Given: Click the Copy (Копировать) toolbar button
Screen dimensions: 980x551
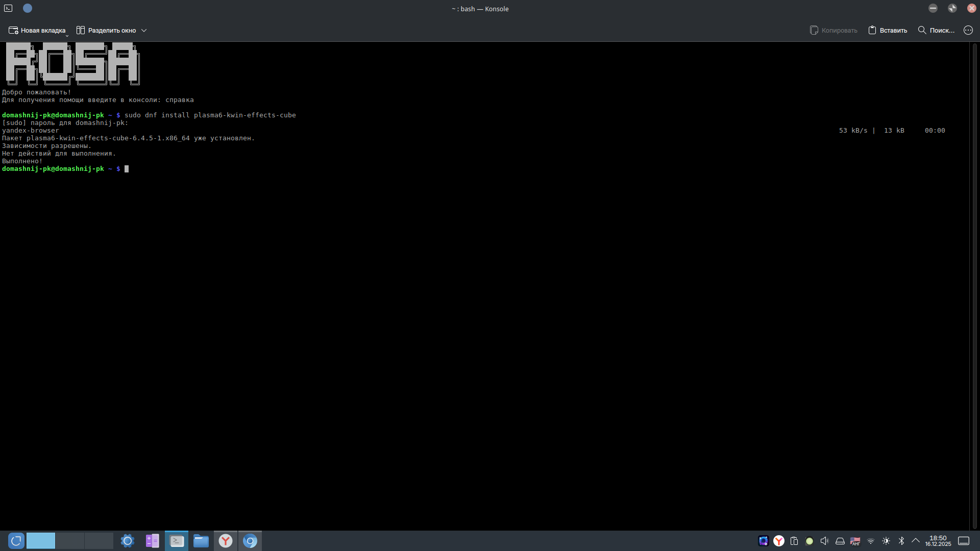Looking at the screenshot, I should tap(834, 30).
